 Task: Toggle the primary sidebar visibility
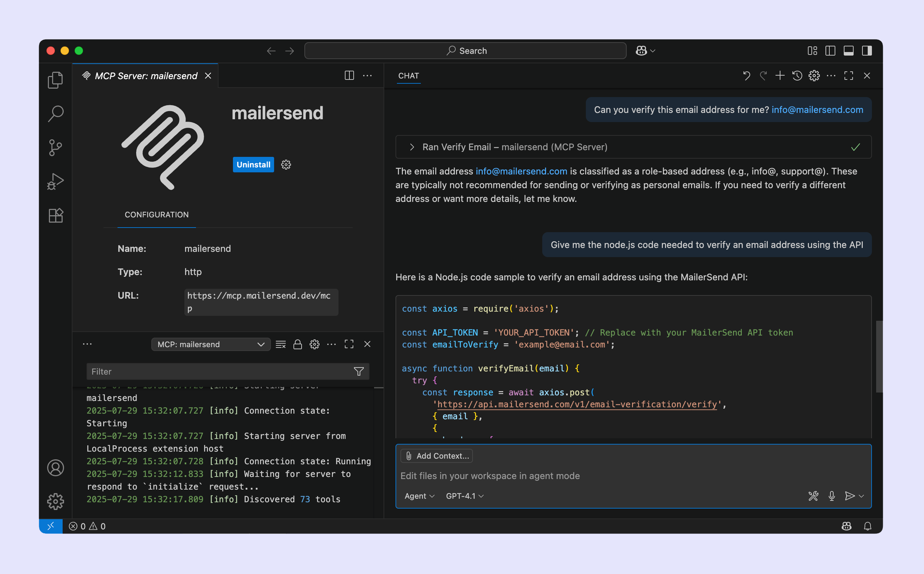830,51
